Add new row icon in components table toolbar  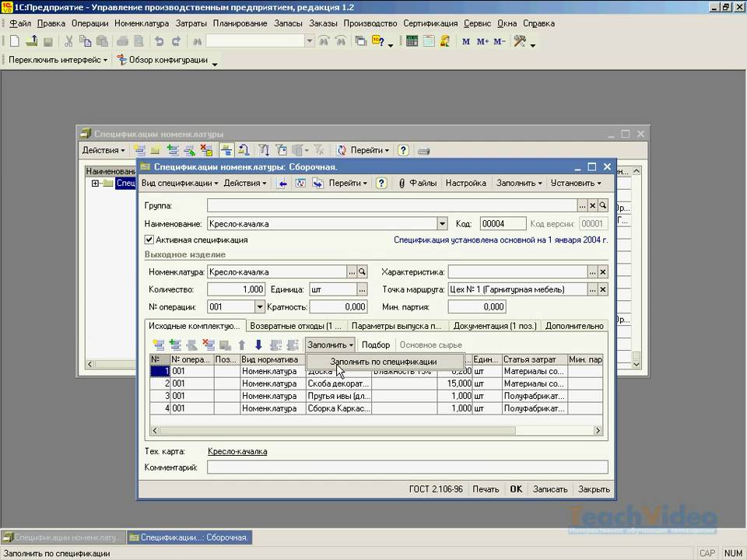158,345
